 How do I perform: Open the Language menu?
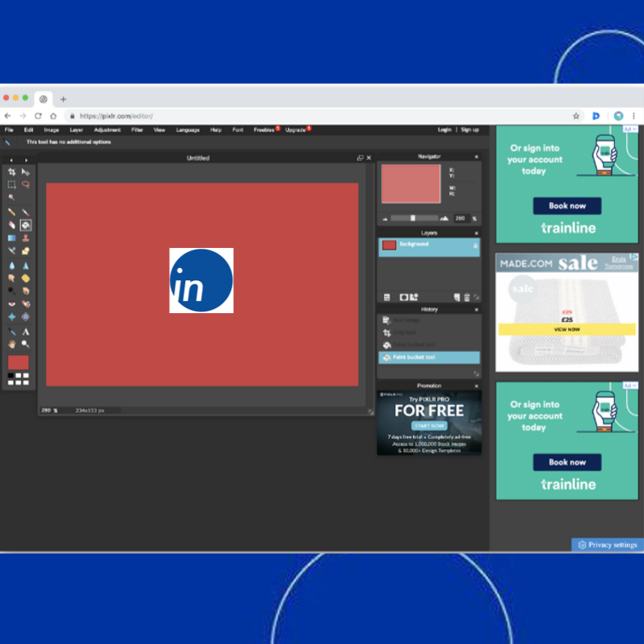point(188,130)
